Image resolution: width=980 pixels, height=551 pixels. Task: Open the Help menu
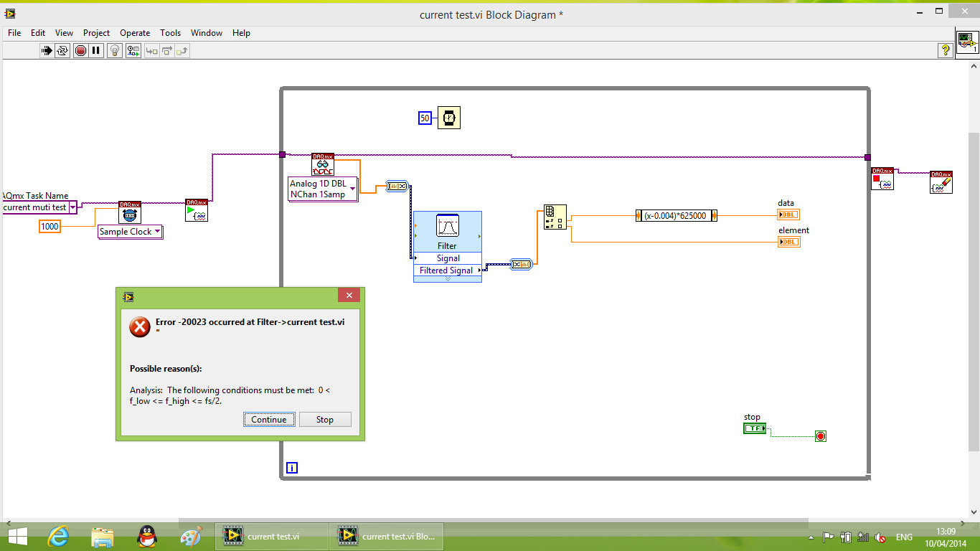coord(241,33)
